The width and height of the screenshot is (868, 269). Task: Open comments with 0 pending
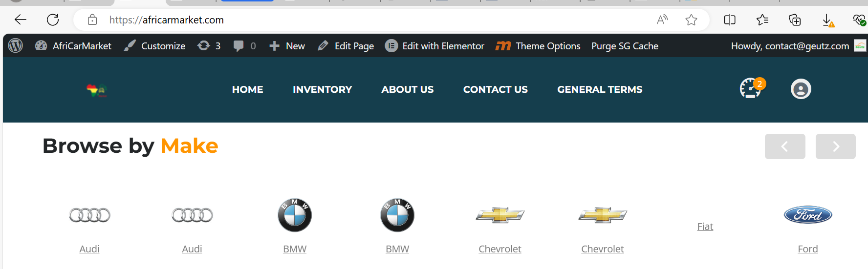point(244,46)
